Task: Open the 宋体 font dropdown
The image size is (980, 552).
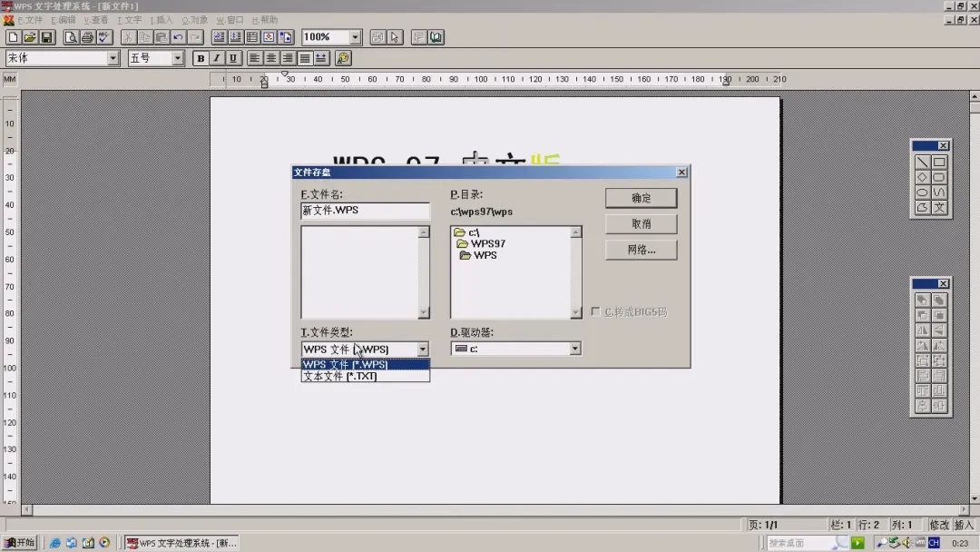Action: click(113, 58)
